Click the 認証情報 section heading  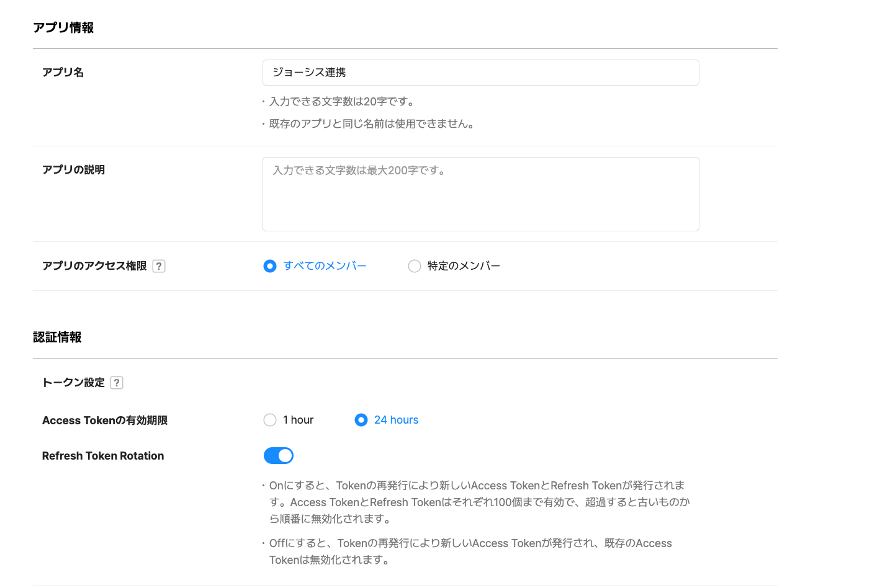57,337
